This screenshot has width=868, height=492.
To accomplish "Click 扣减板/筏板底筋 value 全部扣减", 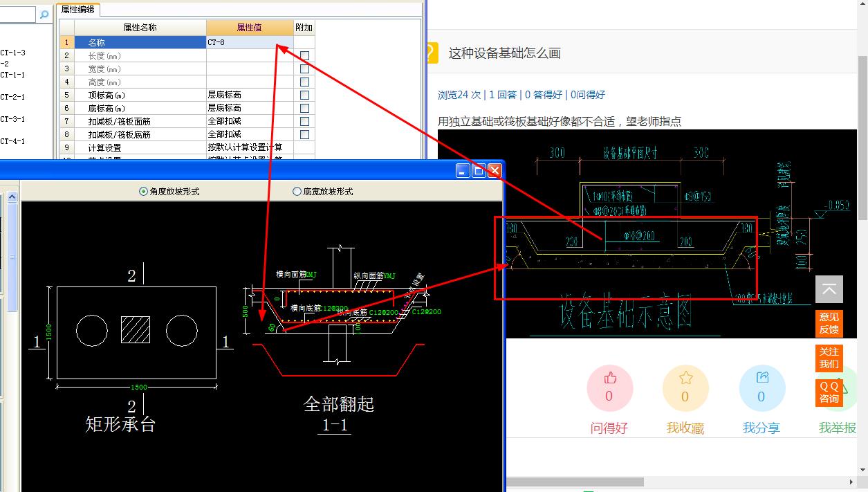I will 250,134.
